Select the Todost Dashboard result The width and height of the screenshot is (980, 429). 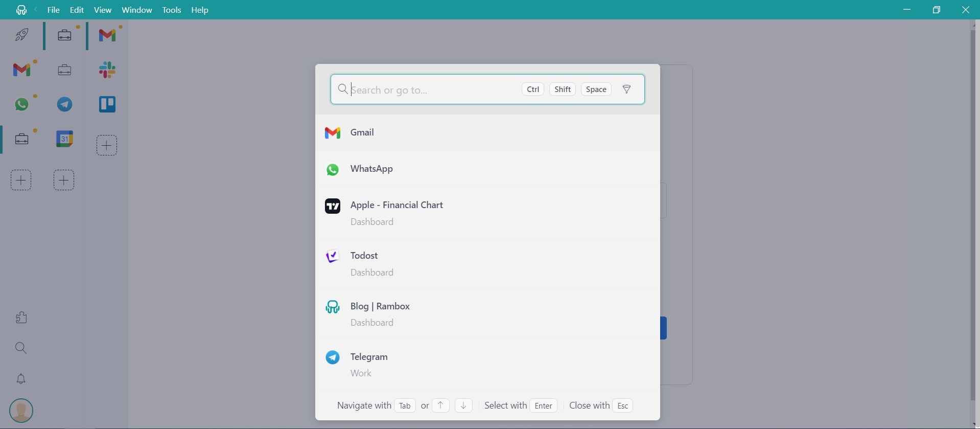pyautogui.click(x=487, y=263)
